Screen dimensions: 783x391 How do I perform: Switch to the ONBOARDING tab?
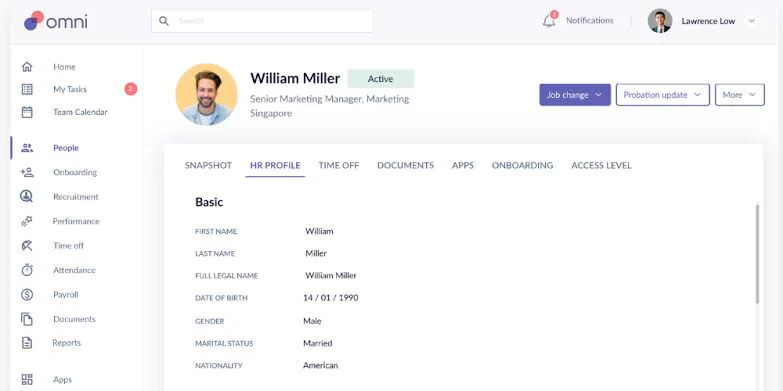522,165
